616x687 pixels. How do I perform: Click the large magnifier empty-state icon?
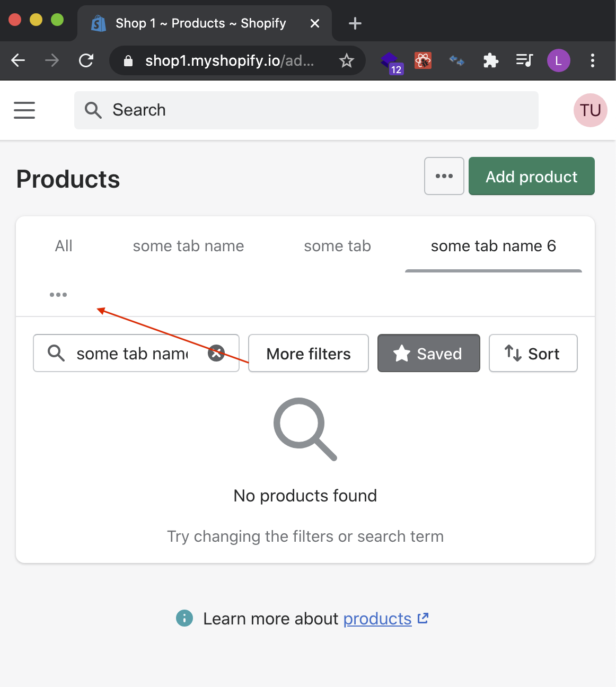(x=305, y=429)
